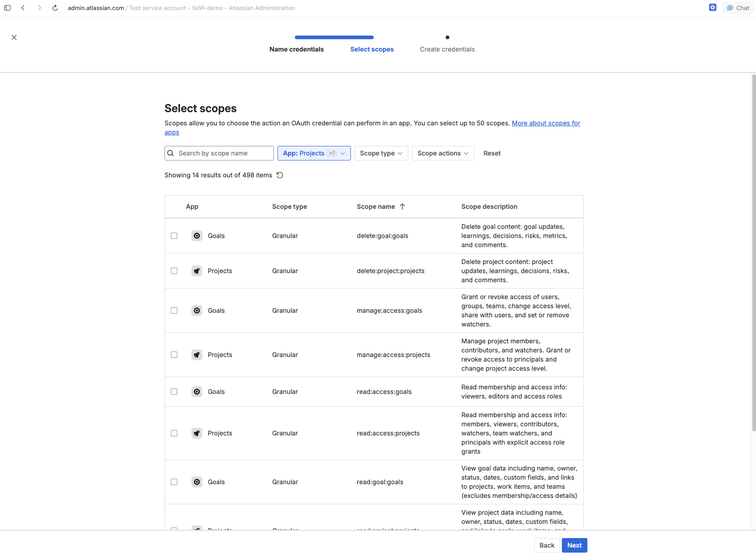Screen dimensions: 756x559
Task: Go back using the browser back arrow
Action: pyautogui.click(x=23, y=8)
